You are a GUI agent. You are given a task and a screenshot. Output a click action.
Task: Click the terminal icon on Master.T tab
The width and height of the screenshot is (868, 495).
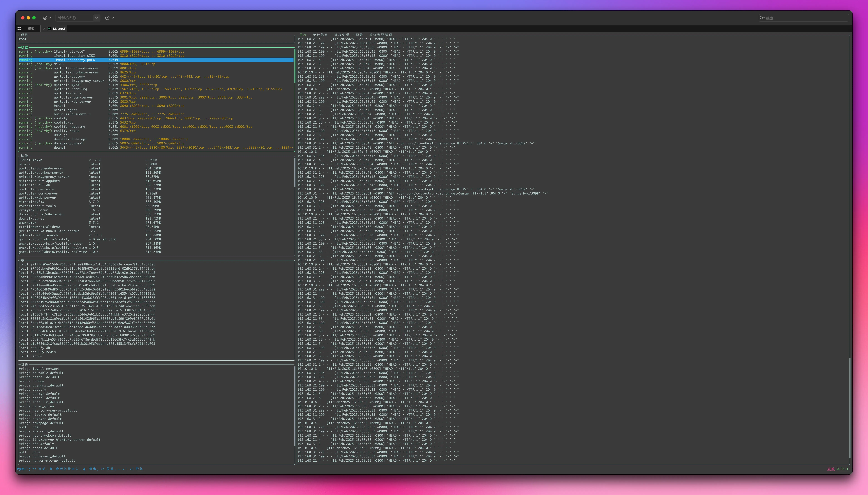click(50, 29)
